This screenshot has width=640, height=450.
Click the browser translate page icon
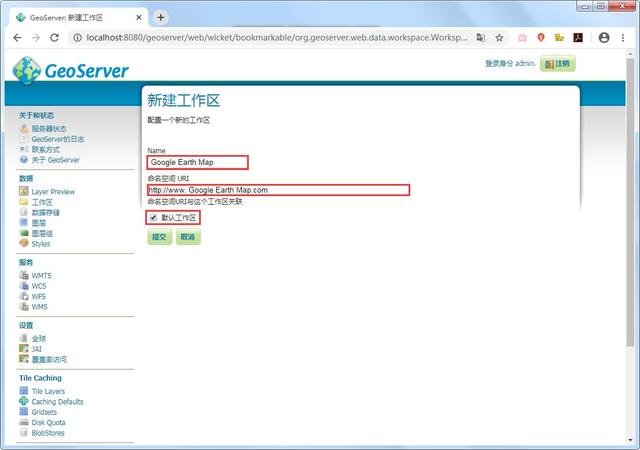pos(481,38)
